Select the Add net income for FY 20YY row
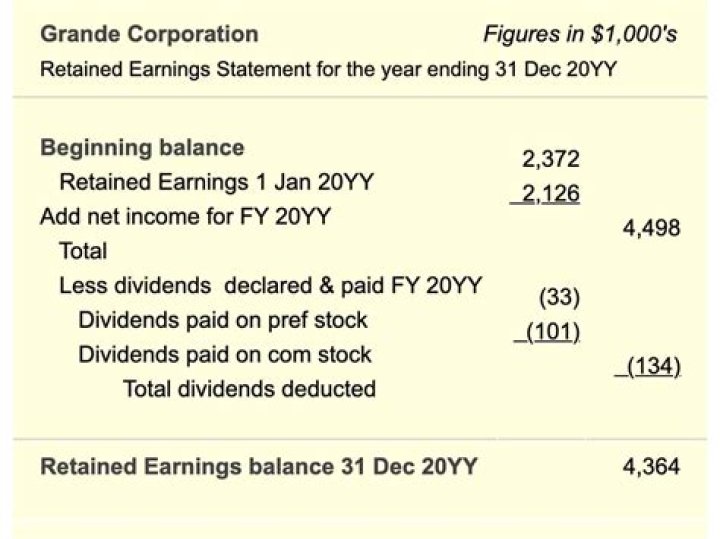720x539 pixels. [x=186, y=217]
